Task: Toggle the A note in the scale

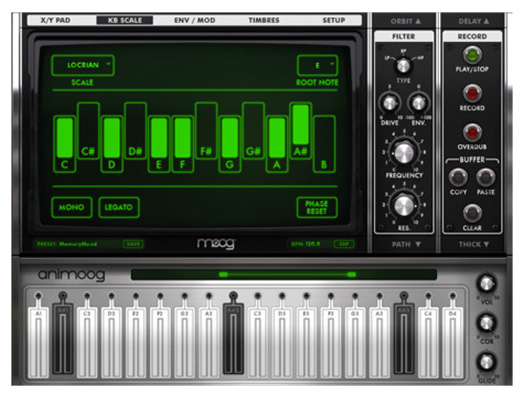Action: [x=277, y=144]
